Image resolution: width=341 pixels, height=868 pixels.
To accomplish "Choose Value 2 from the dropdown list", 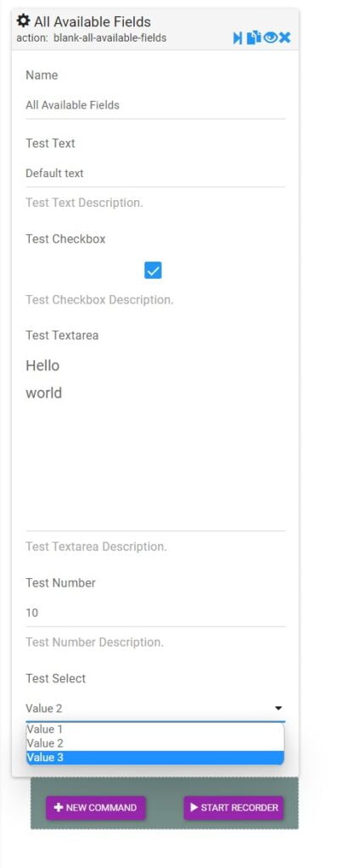I will (155, 743).
